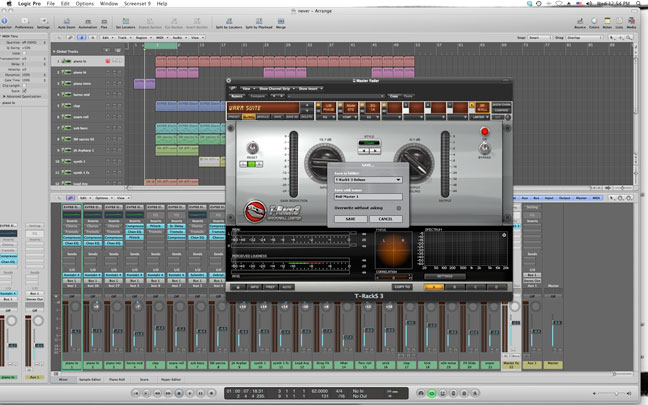Open the Edit dropdown in Arrange area
The image size is (648, 405).
coord(107,38)
